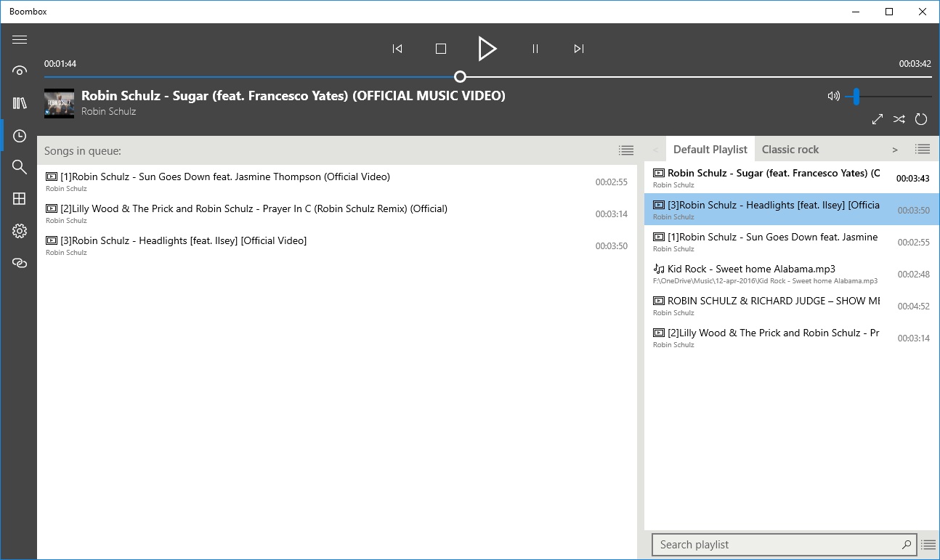This screenshot has height=560, width=940.
Task: Select the Now Playing disc icon
Action: [x=19, y=70]
